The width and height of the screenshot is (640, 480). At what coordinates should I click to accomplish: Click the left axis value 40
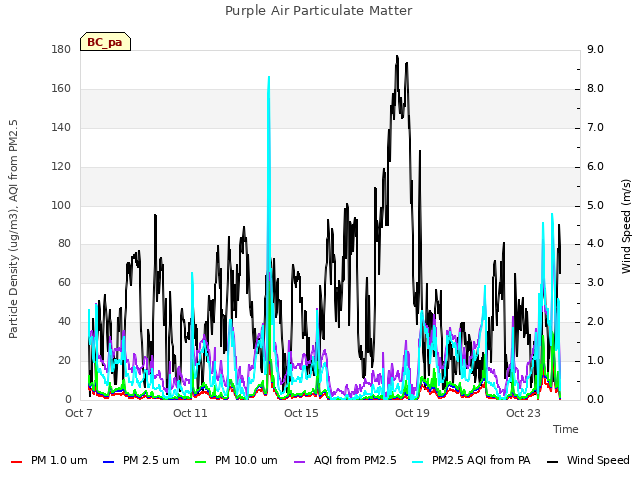click(x=64, y=321)
